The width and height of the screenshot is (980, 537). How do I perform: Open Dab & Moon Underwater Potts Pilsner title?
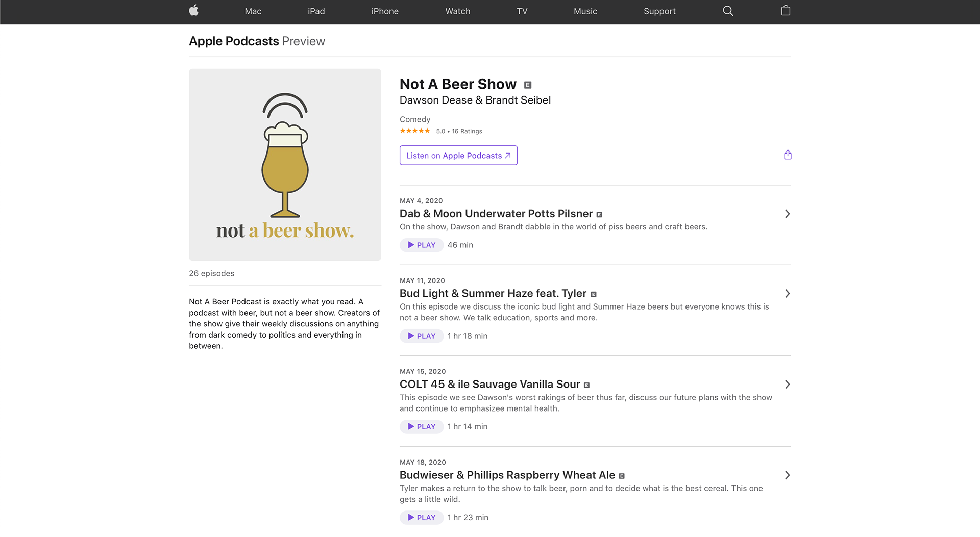496,214
